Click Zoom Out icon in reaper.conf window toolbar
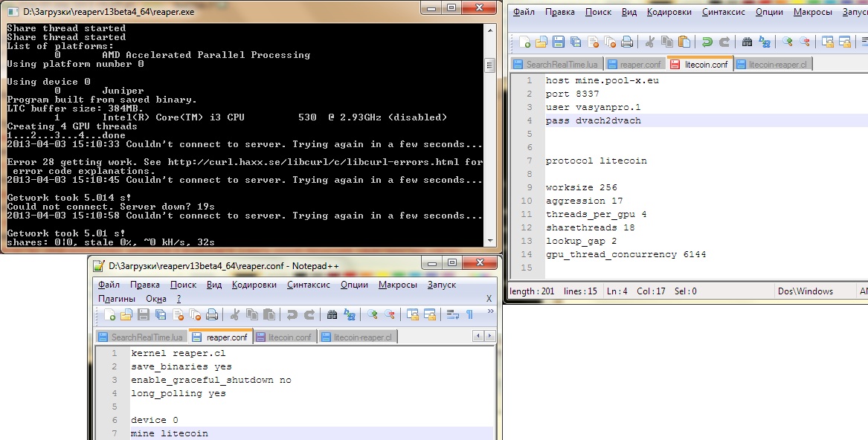This screenshot has width=868, height=440. click(389, 314)
